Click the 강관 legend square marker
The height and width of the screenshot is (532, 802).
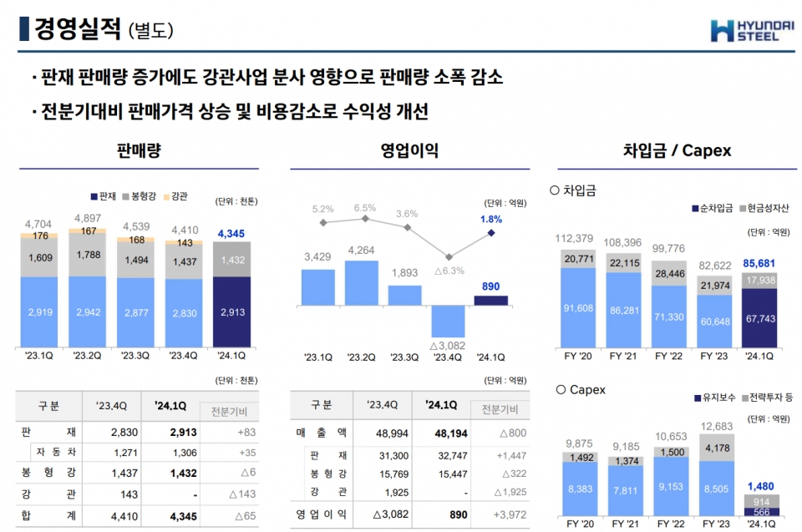click(166, 197)
